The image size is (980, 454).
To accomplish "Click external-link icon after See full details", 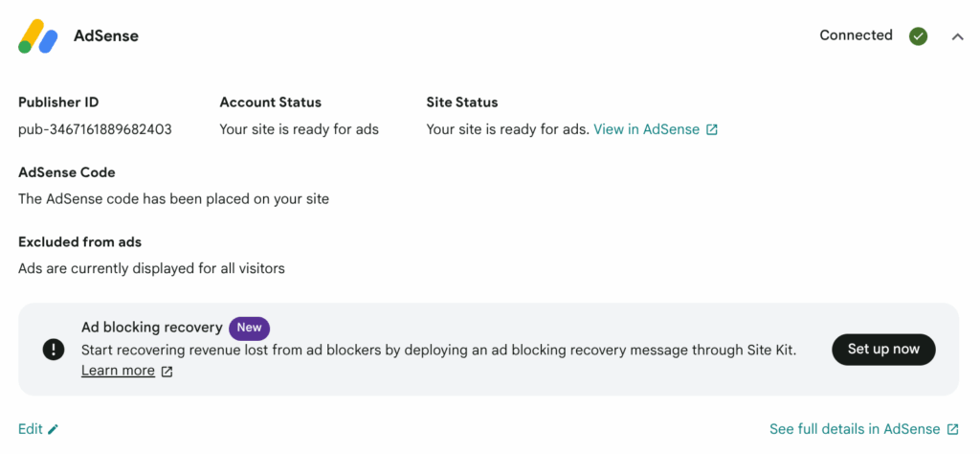I will tap(952, 429).
